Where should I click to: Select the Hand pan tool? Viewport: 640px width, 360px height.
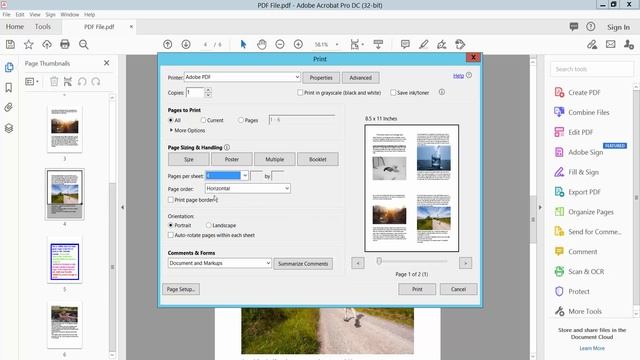point(262,44)
